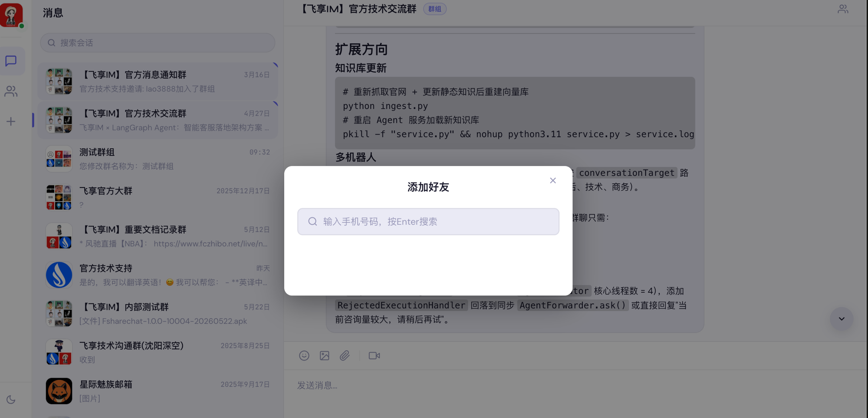
Task: Click the fox avatar of 星际魅族邮箱
Action: tap(59, 391)
